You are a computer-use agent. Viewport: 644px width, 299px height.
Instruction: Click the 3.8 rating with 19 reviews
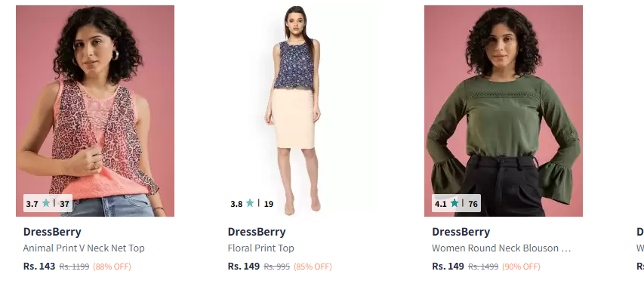pyautogui.click(x=251, y=203)
